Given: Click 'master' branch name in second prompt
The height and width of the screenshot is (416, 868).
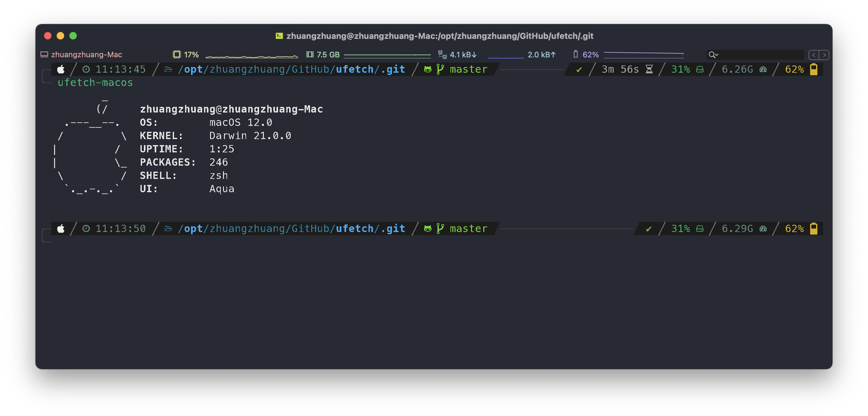Looking at the screenshot, I should click(x=469, y=229).
